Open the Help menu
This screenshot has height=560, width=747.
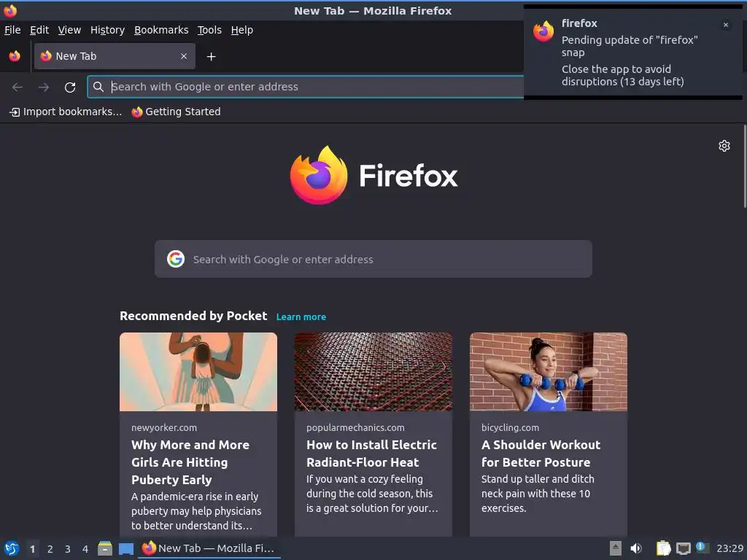point(242,30)
